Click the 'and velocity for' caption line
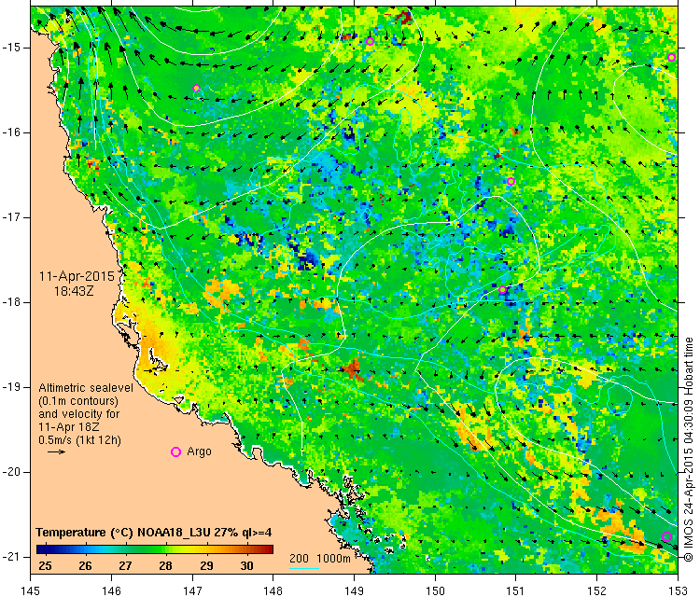700x597 pixels. 79,413
